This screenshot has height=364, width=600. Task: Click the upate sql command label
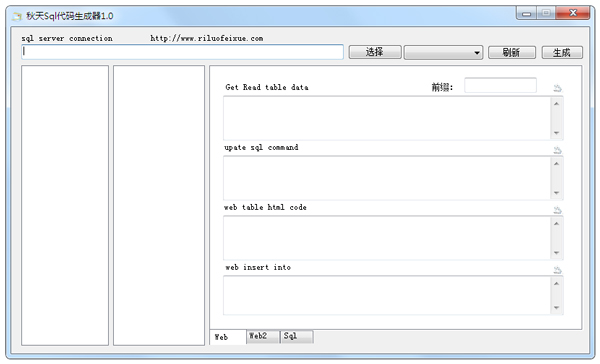(261, 147)
